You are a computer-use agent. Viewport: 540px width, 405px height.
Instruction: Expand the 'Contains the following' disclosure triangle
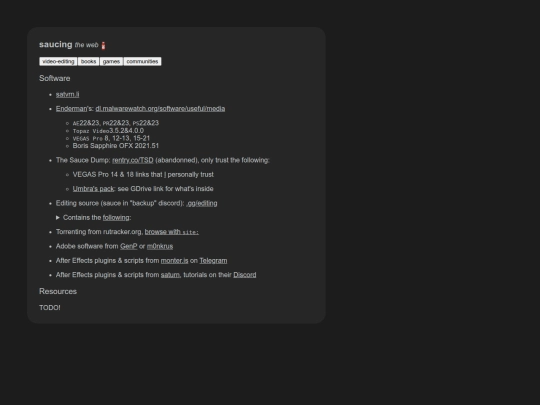(58, 218)
